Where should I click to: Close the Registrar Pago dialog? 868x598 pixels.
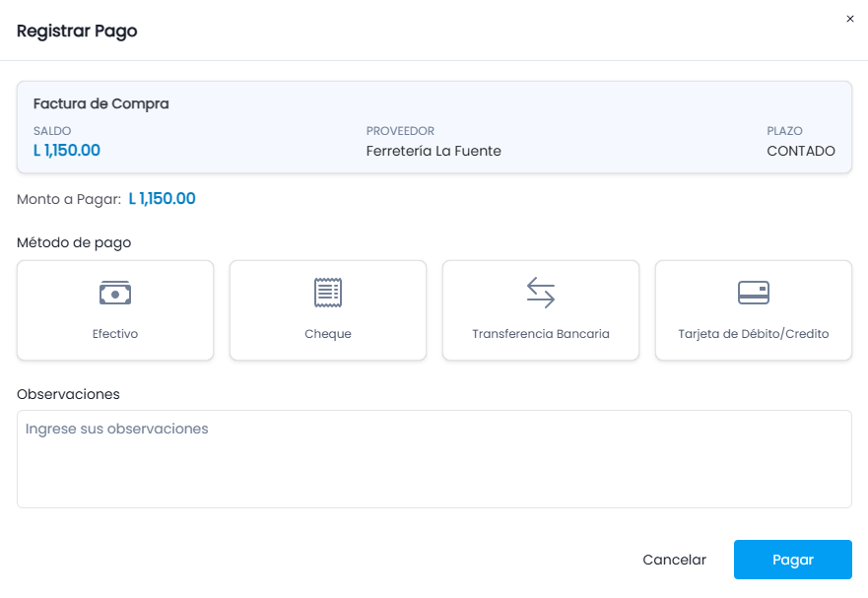point(849,19)
